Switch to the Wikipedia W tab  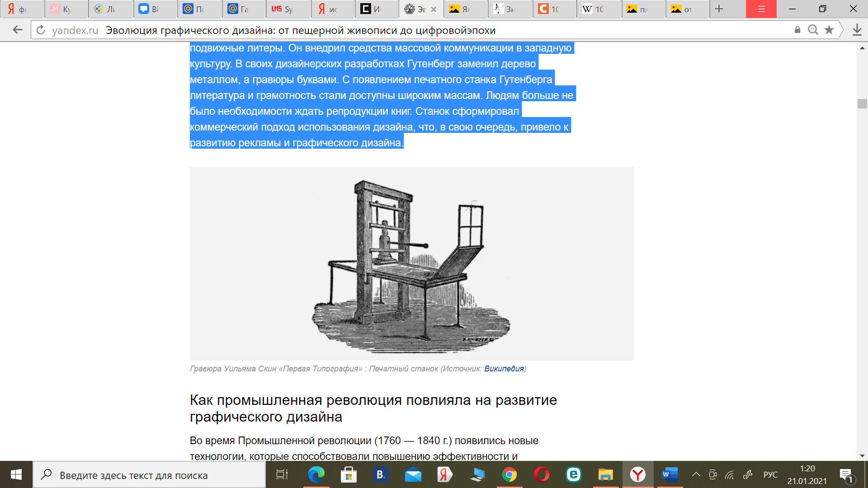pyautogui.click(x=598, y=9)
